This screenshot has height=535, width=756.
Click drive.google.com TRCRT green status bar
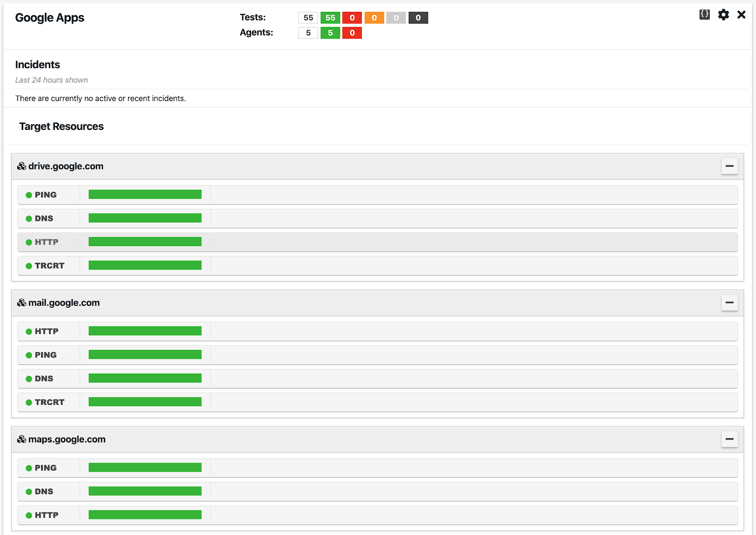coord(145,265)
